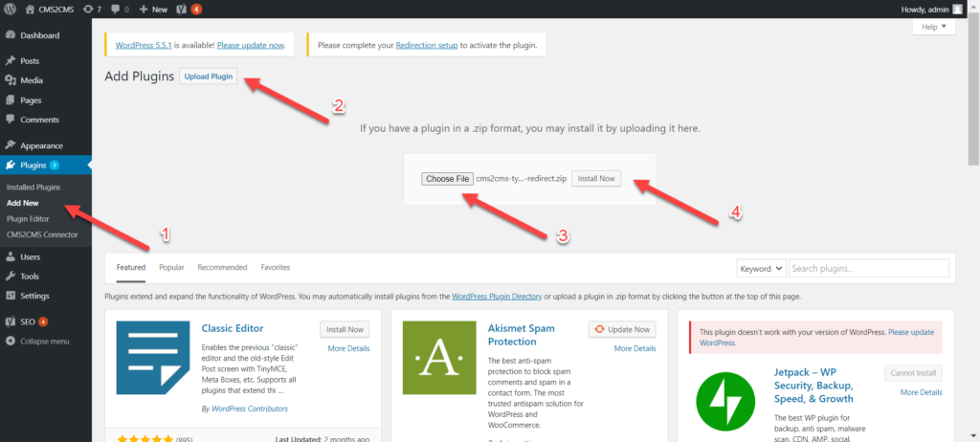The image size is (980, 442).
Task: Click the Pages icon in sidebar
Action: [10, 100]
